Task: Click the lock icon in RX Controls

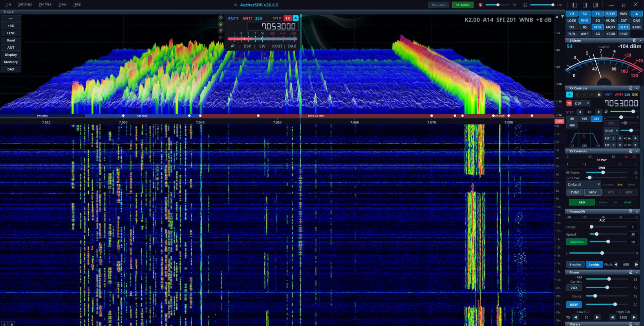Action: pyautogui.click(x=599, y=94)
